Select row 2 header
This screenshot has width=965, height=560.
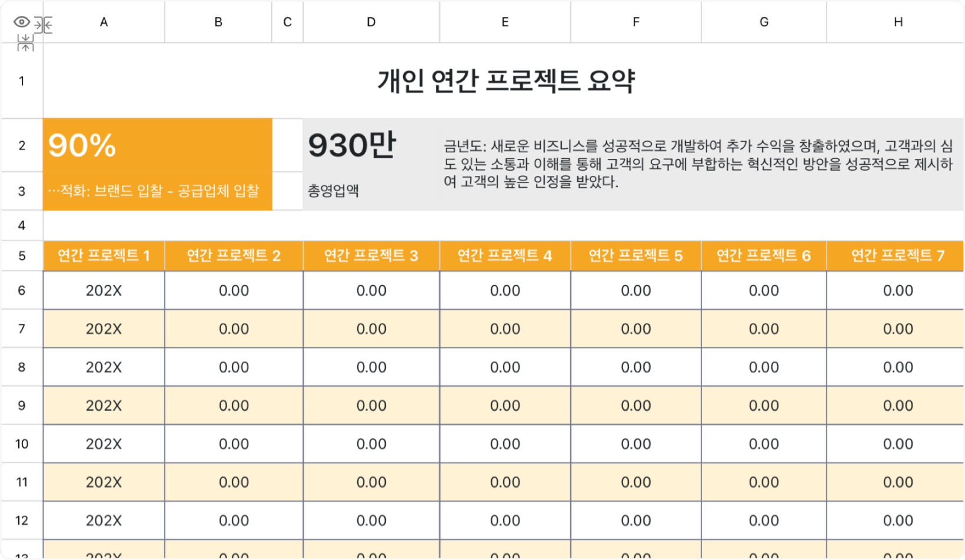click(x=22, y=145)
